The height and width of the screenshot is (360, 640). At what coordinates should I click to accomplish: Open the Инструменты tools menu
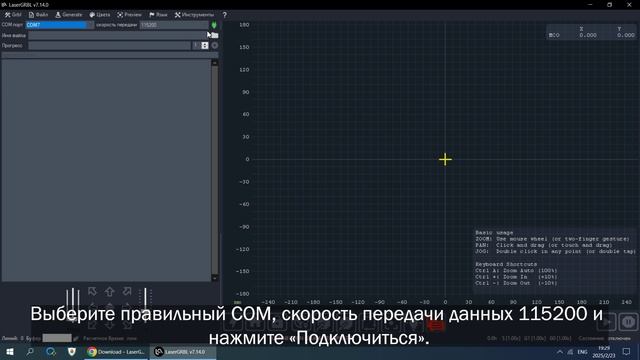pos(194,15)
